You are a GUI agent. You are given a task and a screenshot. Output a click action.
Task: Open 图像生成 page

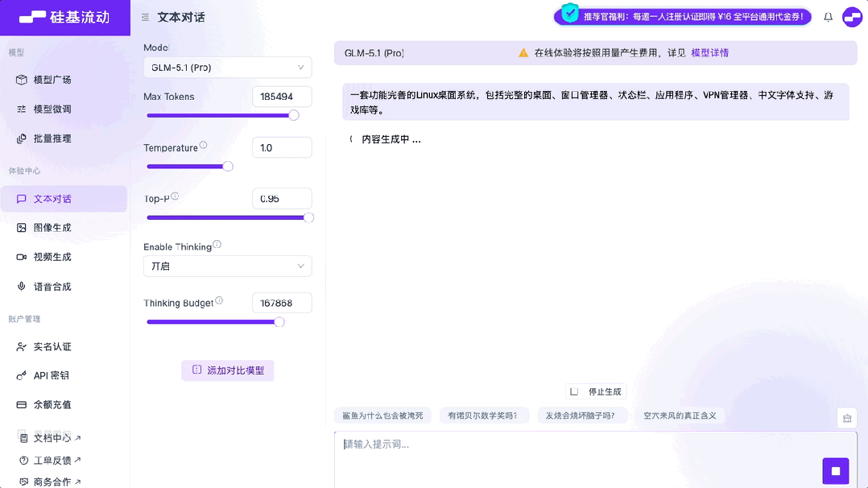point(64,228)
